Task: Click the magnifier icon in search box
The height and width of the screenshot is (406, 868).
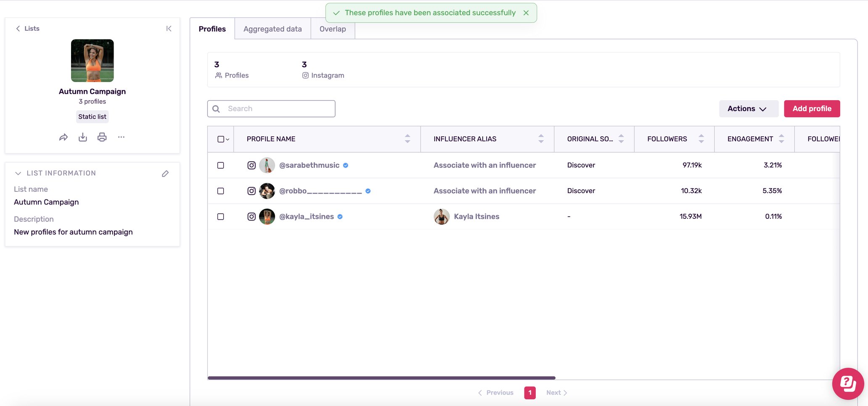Action: coord(216,109)
